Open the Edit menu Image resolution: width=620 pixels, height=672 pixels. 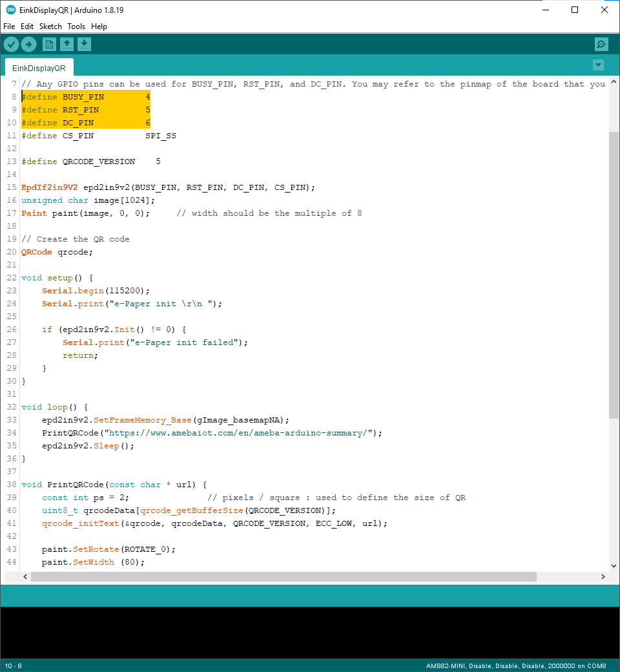[x=27, y=26]
